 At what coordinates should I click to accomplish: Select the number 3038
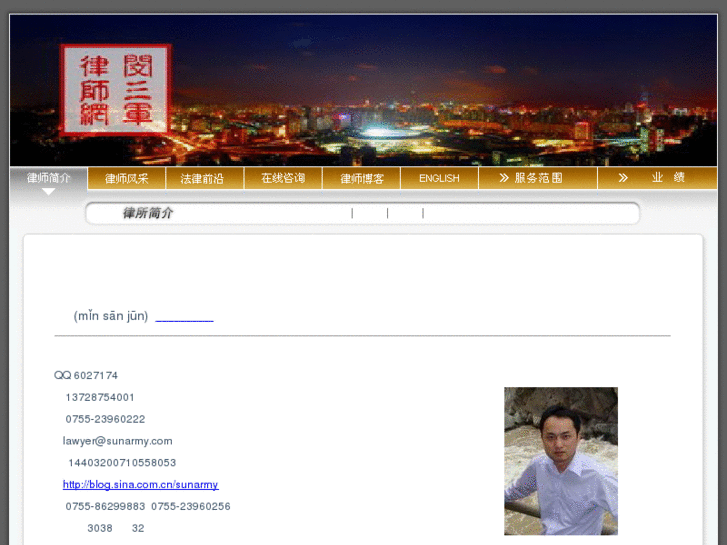point(100,528)
